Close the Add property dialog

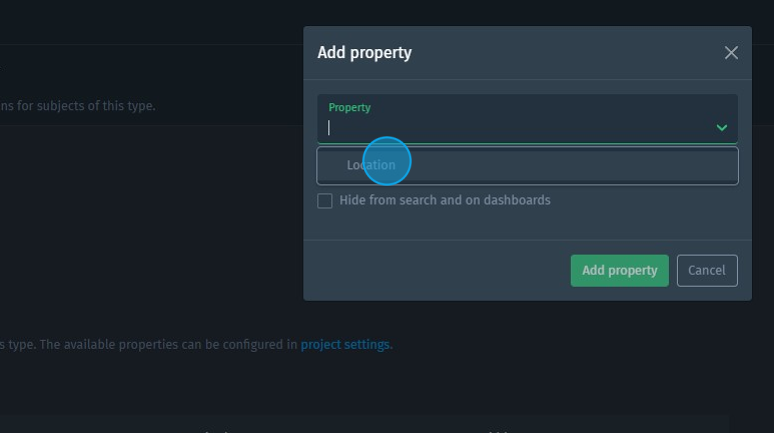pos(731,53)
